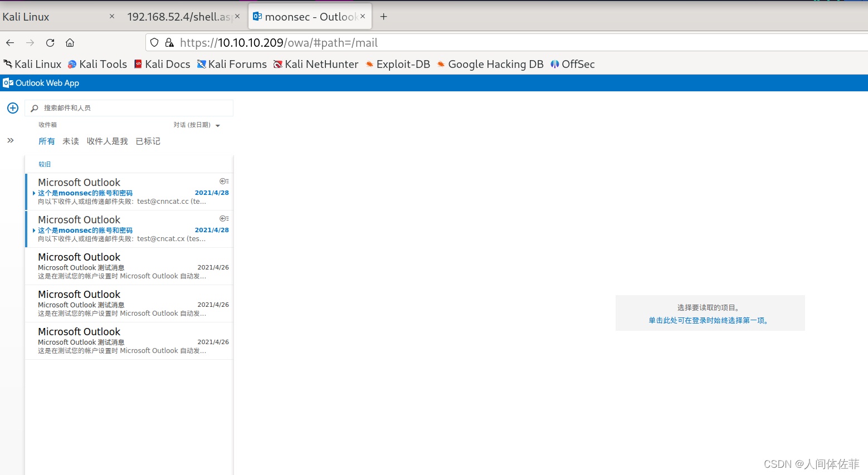Screen dimensions: 868x475
Task: Open Kali Forums bookmark
Action: [x=232, y=64]
